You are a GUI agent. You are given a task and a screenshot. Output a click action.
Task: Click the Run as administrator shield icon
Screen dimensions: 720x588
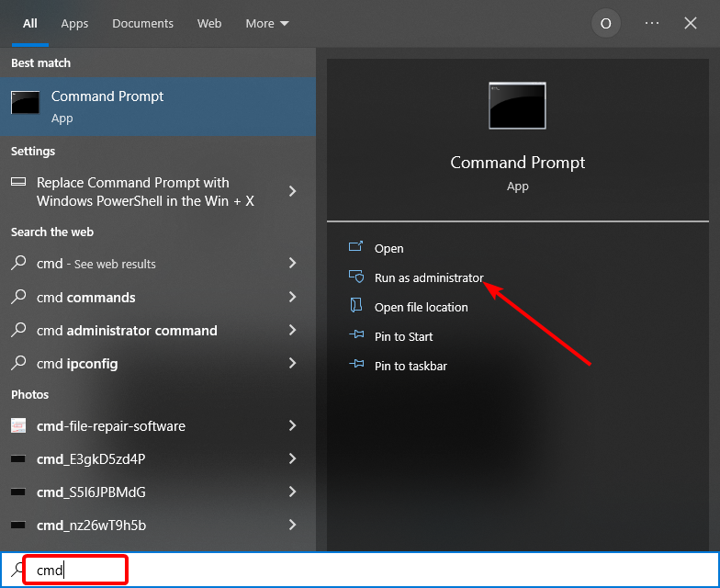click(356, 277)
